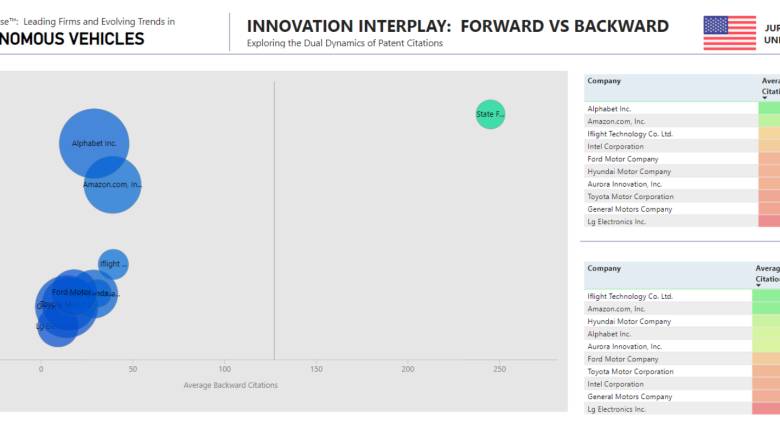The width and height of the screenshot is (780, 423).
Task: Sort by Company header in lower table
Action: click(x=604, y=268)
